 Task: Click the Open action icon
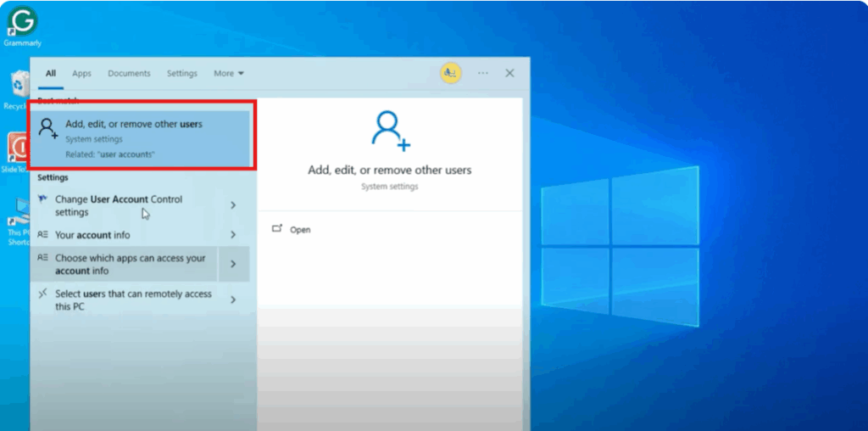[277, 228]
